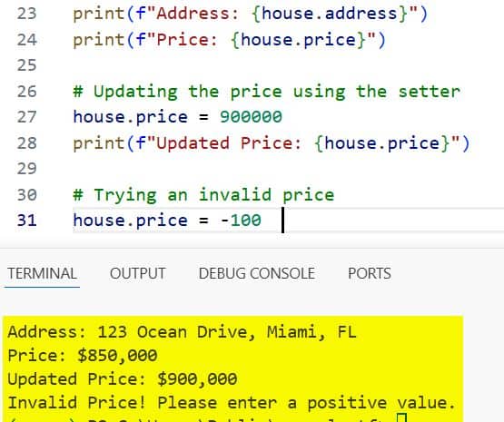Click line number 26 in gutter
The width and height of the screenshot is (504, 422).
point(26,92)
